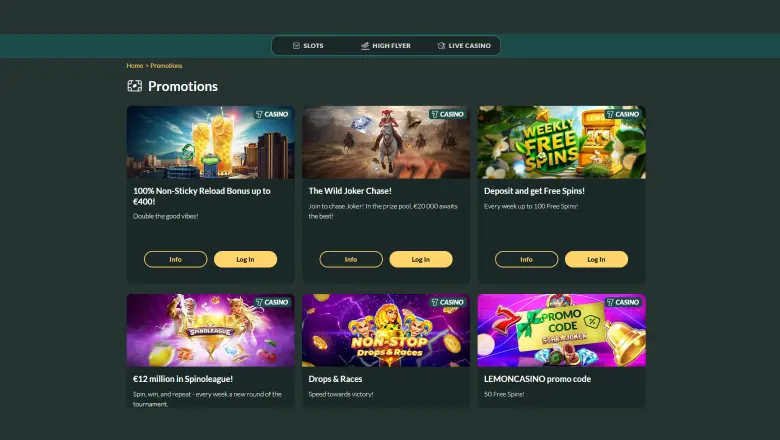Select the LEMONCASINO promo code banner image
Screen dimensions: 780x440
[561, 330]
